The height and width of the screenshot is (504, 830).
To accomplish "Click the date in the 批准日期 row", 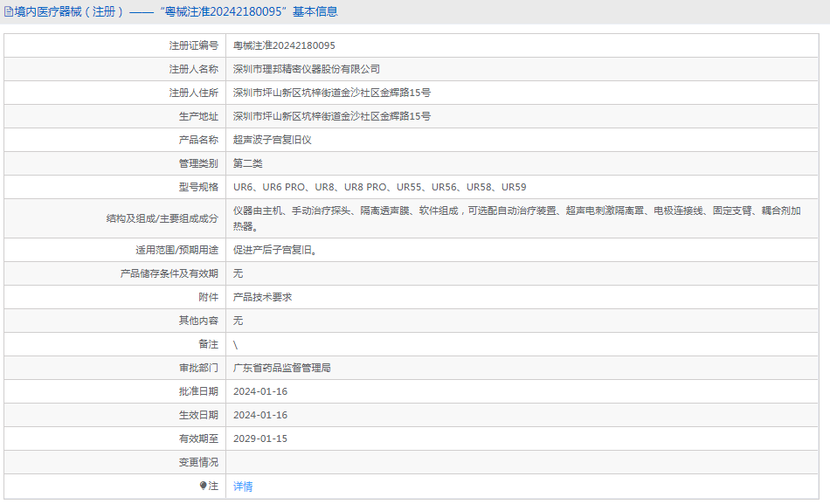I will point(260,391).
